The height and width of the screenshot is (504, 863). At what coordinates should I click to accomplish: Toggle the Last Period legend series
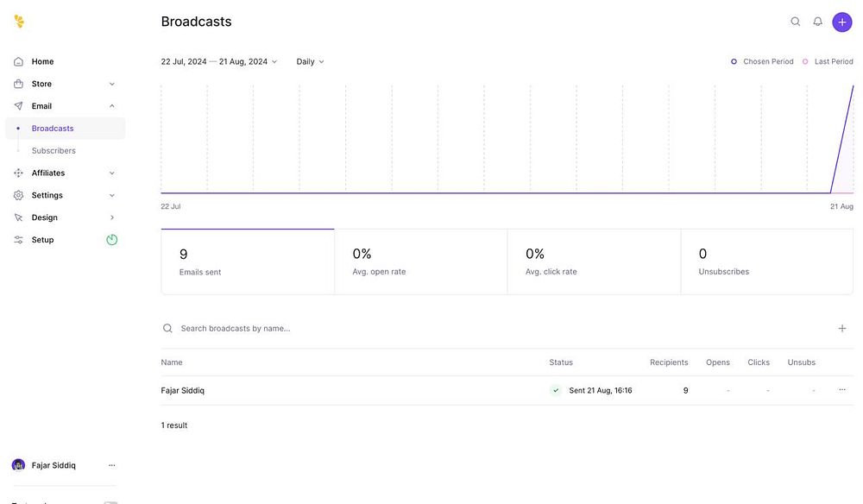[828, 62]
